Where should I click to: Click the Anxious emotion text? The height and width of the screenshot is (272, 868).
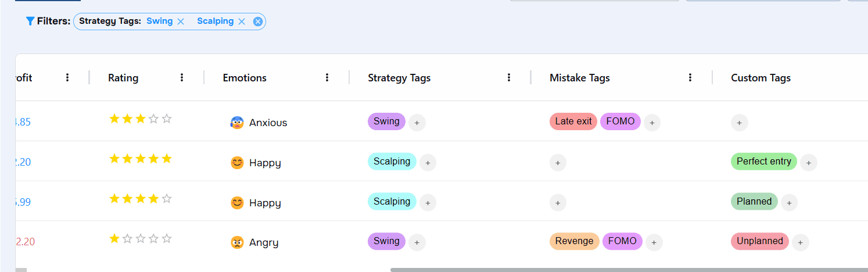(268, 123)
